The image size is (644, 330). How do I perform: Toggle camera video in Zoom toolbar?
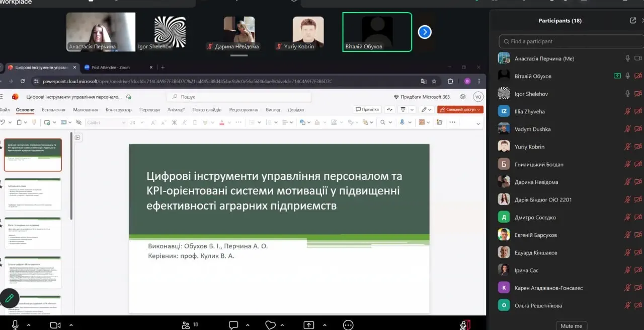[x=55, y=325]
